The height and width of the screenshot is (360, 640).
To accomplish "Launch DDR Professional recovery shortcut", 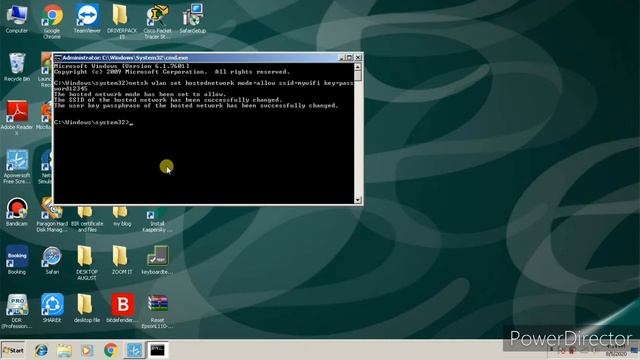I will (17, 311).
